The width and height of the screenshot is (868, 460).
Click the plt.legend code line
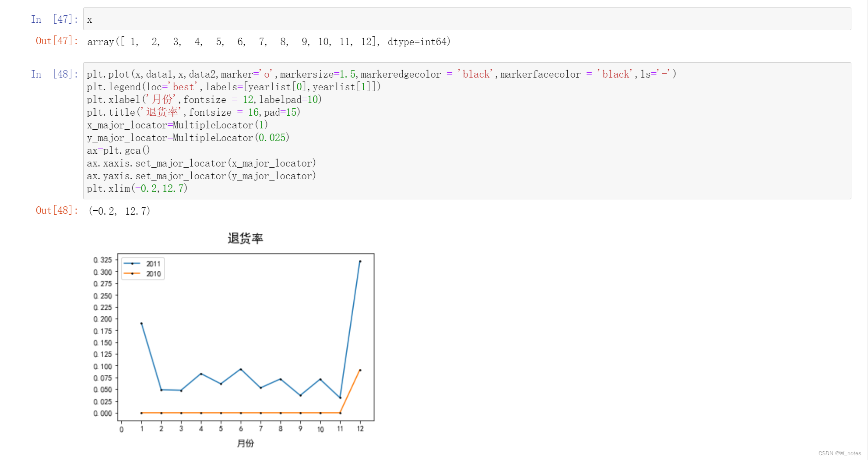point(234,87)
